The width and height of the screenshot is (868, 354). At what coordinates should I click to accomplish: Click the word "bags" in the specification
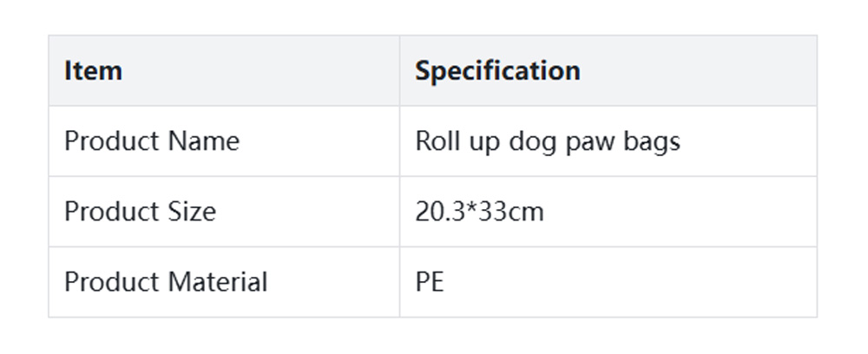pyautogui.click(x=653, y=141)
